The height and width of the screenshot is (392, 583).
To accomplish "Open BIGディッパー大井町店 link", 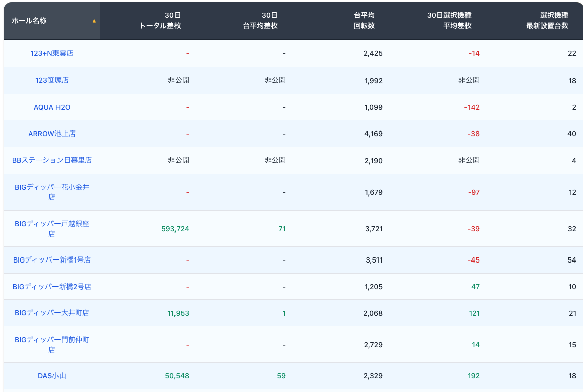I will (x=52, y=313).
